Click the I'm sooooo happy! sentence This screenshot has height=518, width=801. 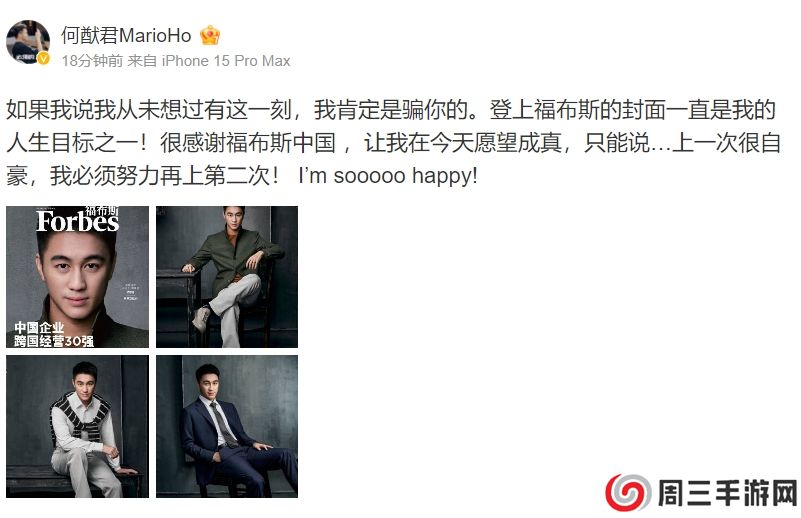pyautogui.click(x=388, y=176)
